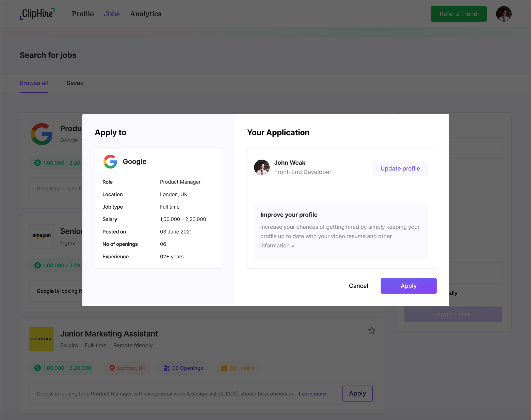Open the Junior Marketing Assistant job title
The height and width of the screenshot is (420, 531).
pyautogui.click(x=109, y=334)
